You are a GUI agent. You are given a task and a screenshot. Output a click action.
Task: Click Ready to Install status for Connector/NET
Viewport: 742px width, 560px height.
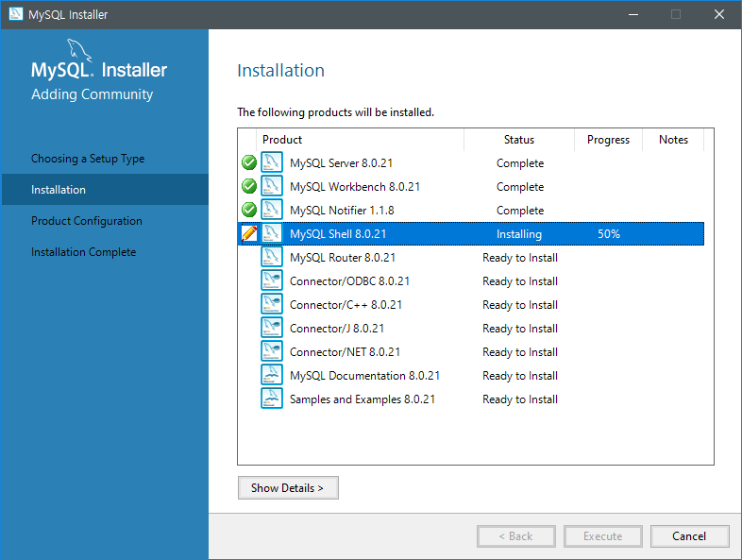click(520, 352)
